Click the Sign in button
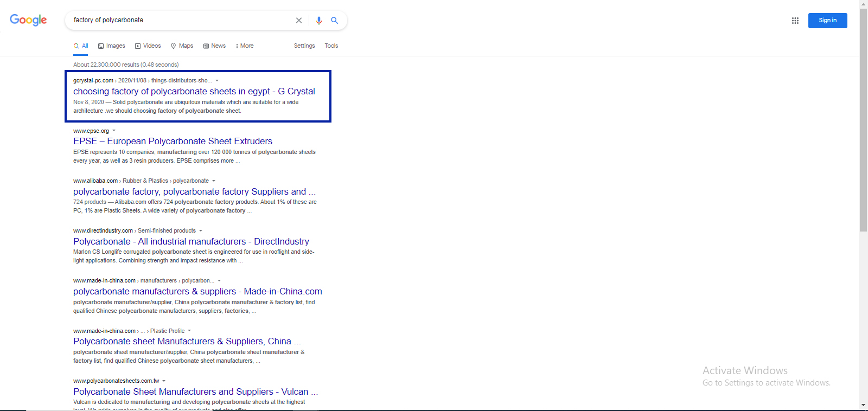868x411 pixels. (828, 21)
